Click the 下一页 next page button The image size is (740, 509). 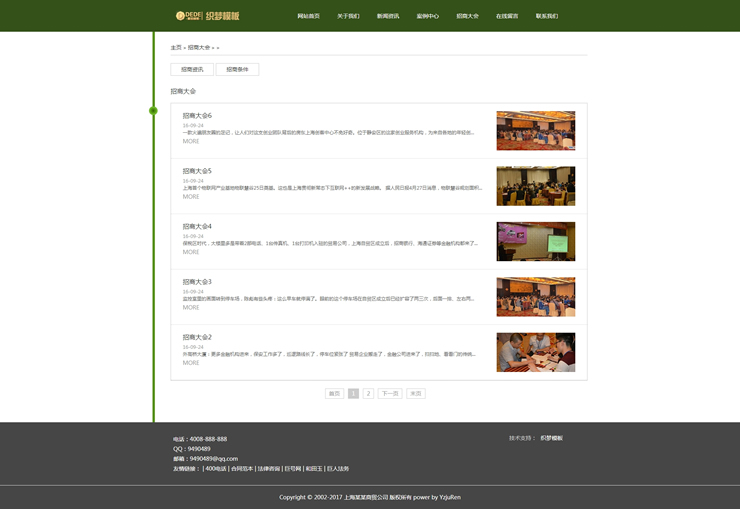coord(390,394)
